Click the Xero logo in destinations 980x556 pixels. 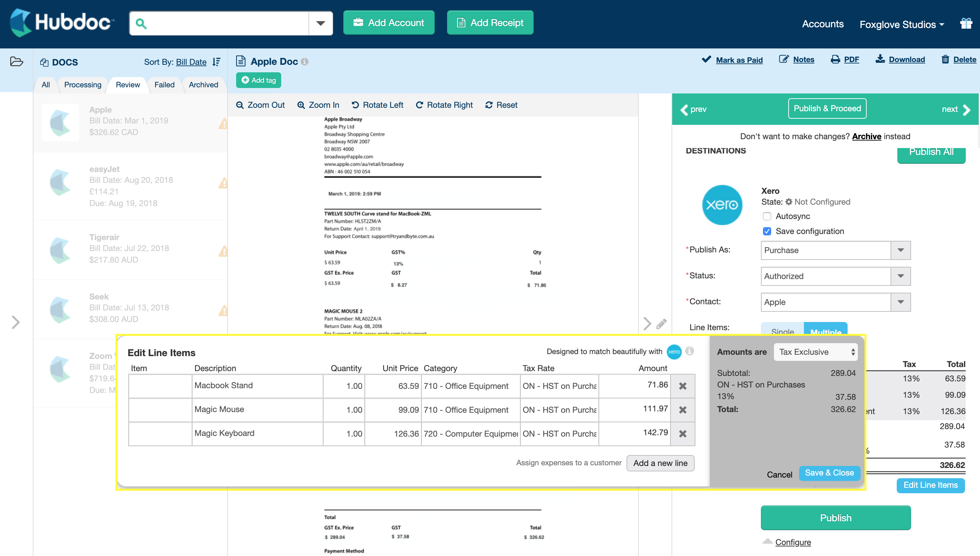tap(722, 205)
